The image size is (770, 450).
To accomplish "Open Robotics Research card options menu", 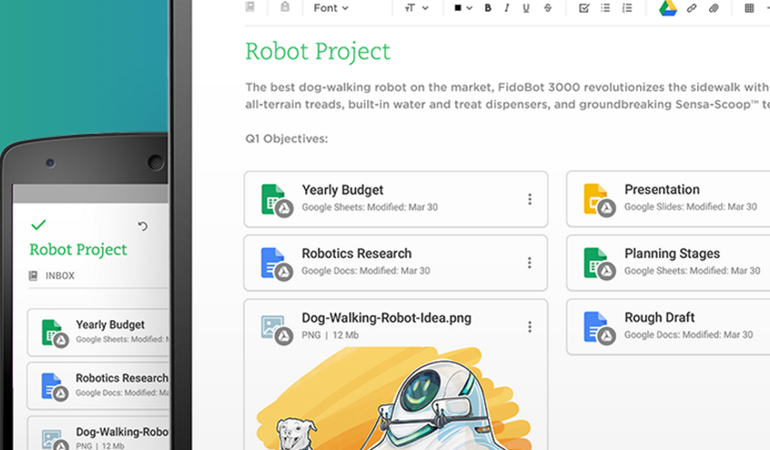I will coord(530,263).
